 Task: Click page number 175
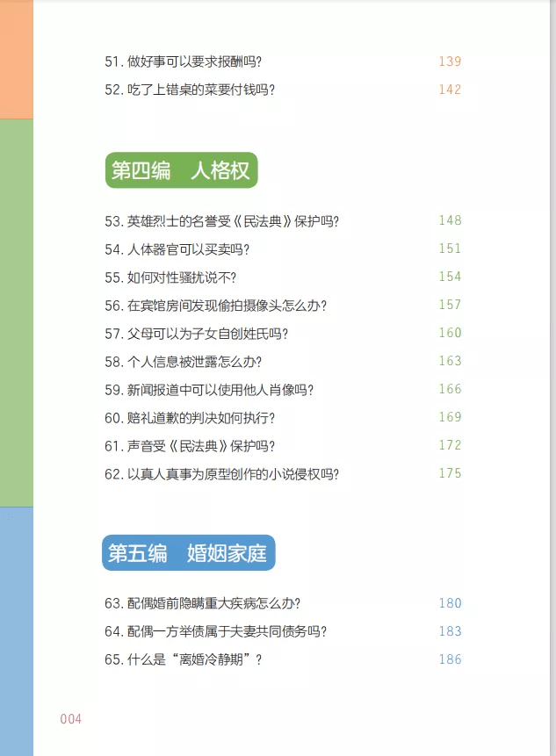(x=450, y=473)
